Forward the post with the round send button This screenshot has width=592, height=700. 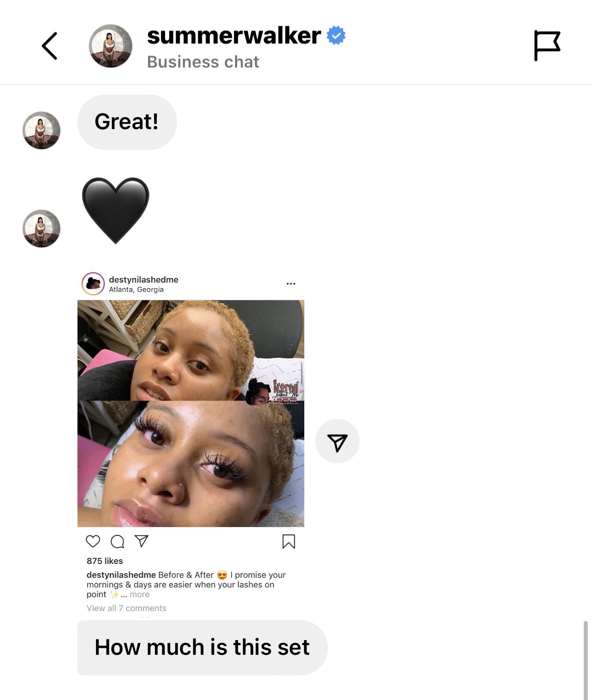pyautogui.click(x=337, y=441)
